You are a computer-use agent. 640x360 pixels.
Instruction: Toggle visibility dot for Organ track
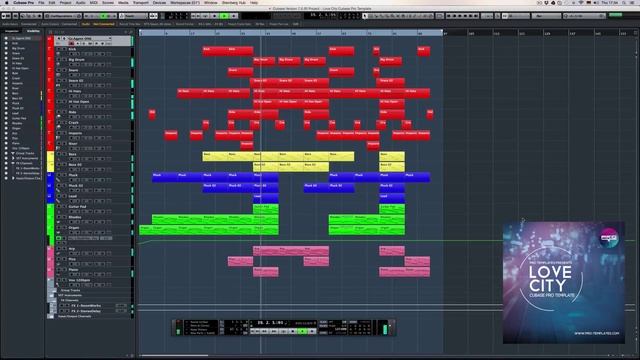(6, 128)
